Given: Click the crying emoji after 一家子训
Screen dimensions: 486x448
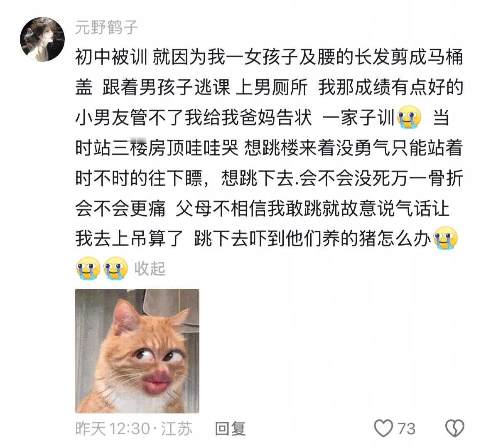Looking at the screenshot, I should 409,118.
